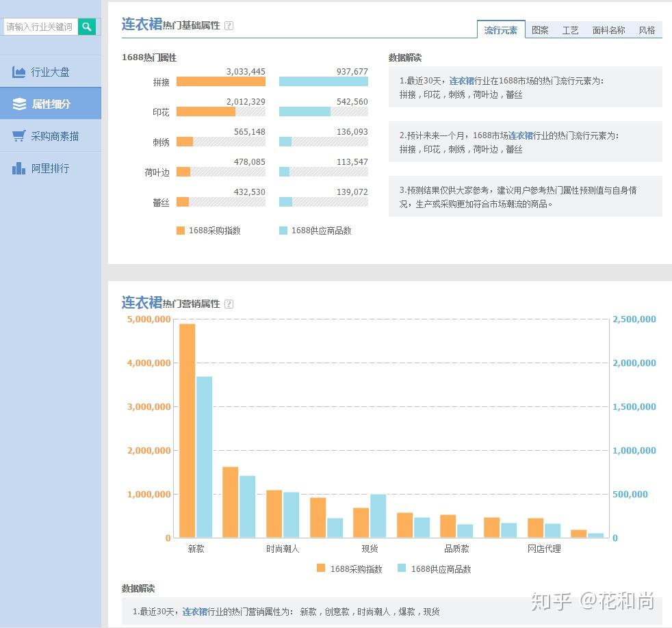This screenshot has height=628, width=672.
Task: Focus the industry keyword search field
Action: (x=40, y=27)
